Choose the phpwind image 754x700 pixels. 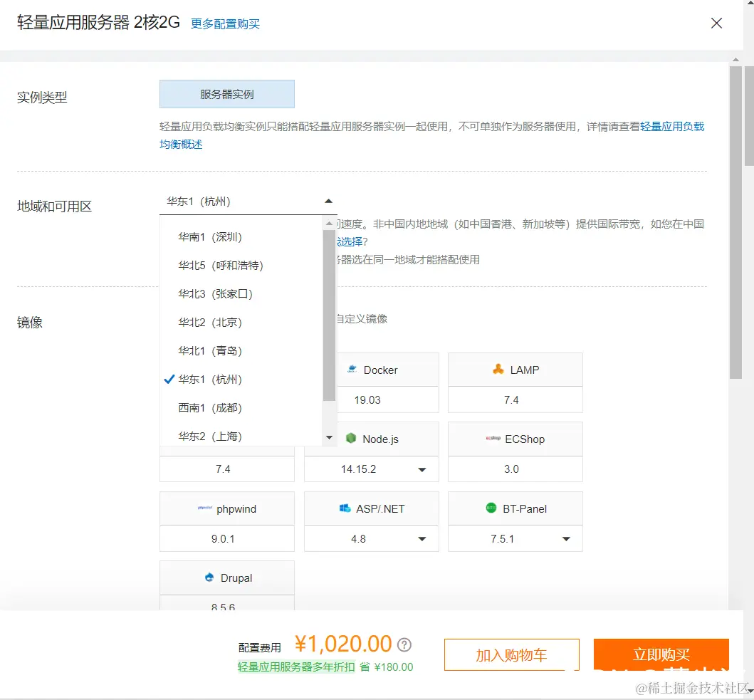click(x=226, y=508)
